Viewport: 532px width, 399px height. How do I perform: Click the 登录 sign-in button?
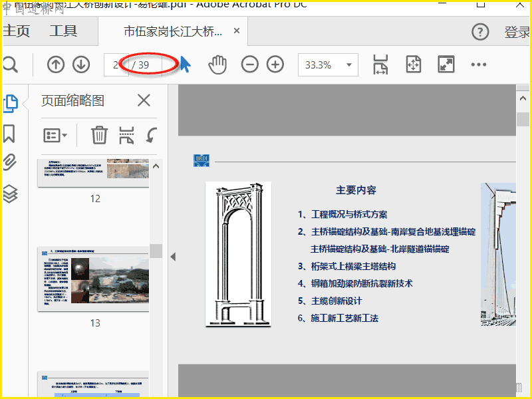click(x=517, y=32)
